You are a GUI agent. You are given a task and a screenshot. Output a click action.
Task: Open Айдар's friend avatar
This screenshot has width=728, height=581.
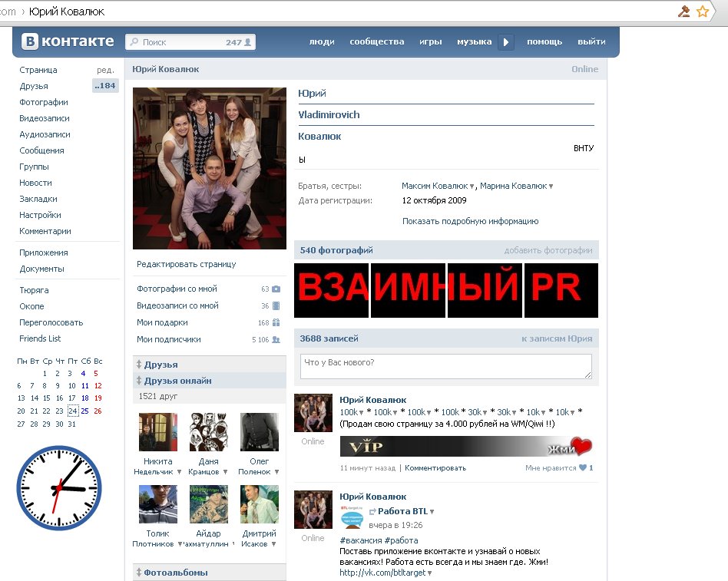(x=208, y=504)
